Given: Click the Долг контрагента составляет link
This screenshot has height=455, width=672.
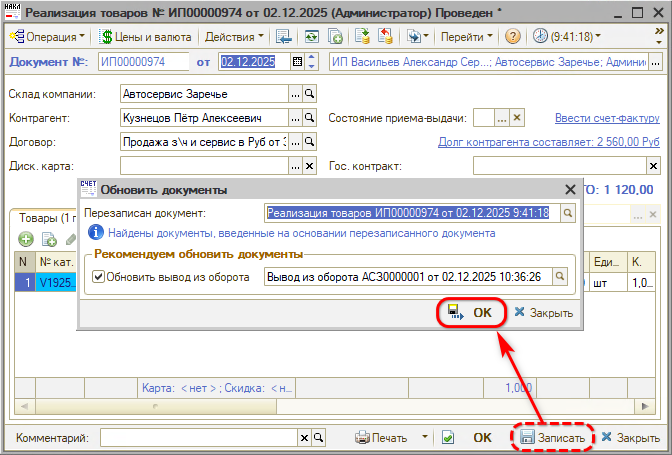Looking at the screenshot, I should [x=549, y=142].
